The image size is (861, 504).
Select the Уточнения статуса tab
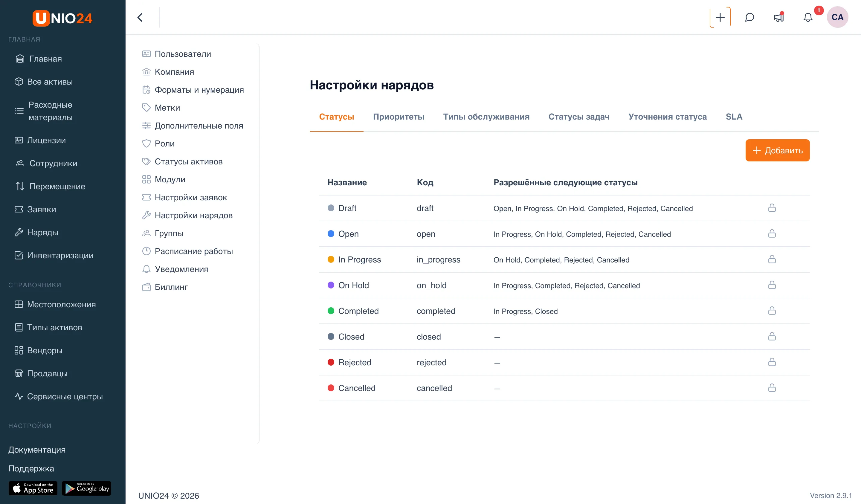pyautogui.click(x=667, y=117)
